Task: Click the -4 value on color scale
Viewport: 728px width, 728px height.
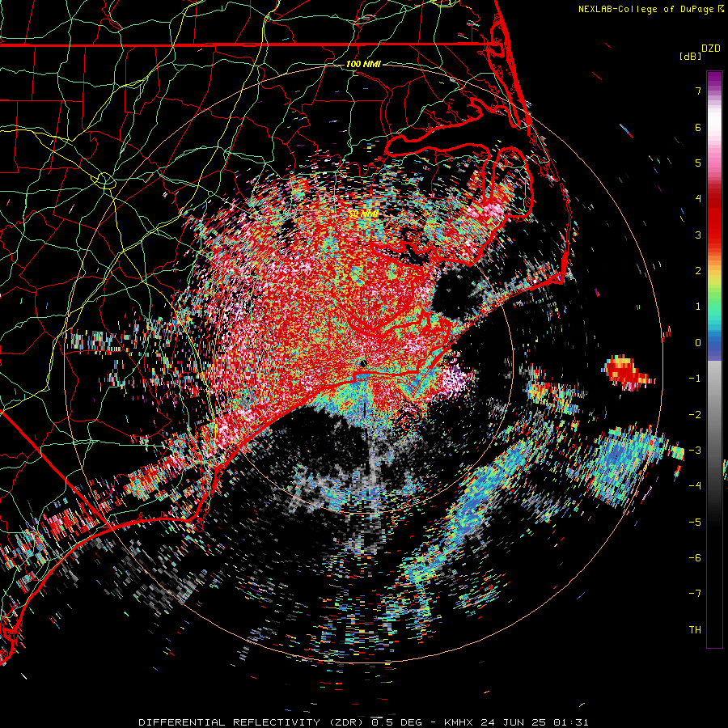Action: 695,486
